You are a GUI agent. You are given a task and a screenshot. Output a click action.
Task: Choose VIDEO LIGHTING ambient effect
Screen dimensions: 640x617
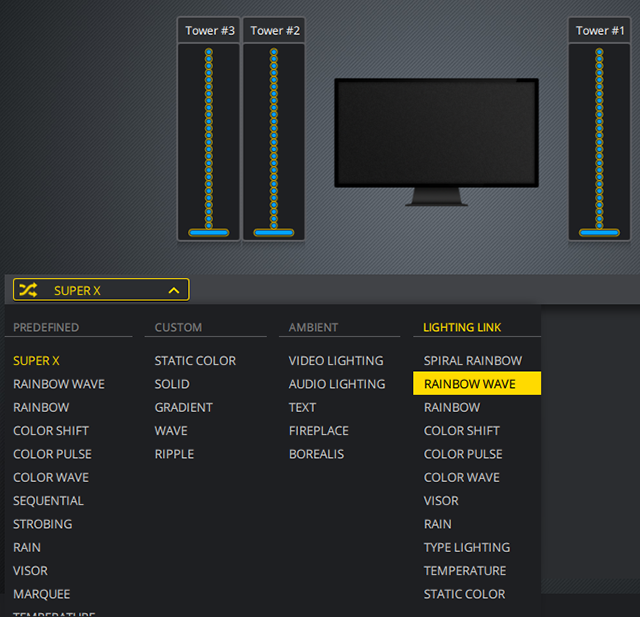336,361
